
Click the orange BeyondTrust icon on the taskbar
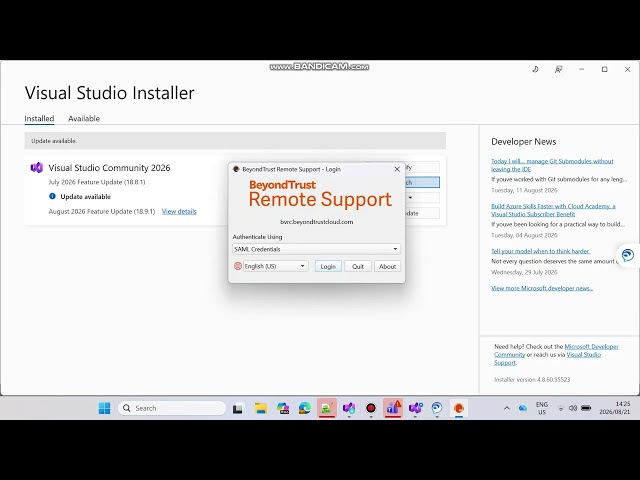point(459,408)
